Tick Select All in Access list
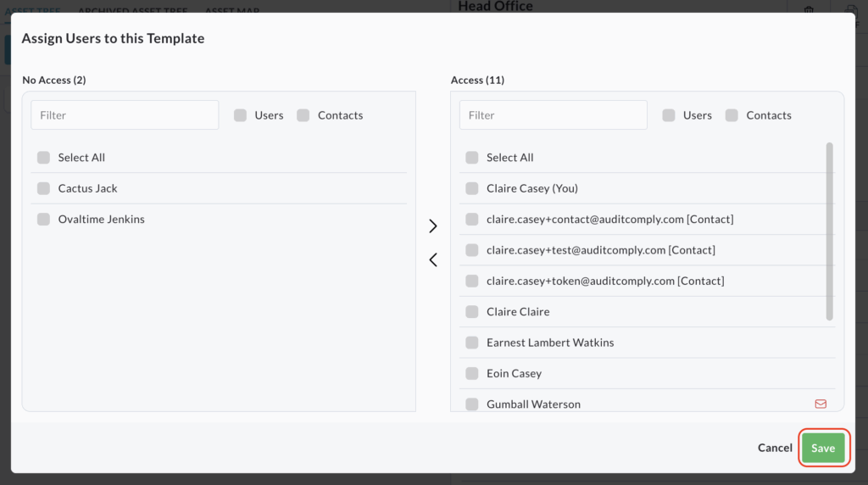The height and width of the screenshot is (485, 868). tap(472, 158)
